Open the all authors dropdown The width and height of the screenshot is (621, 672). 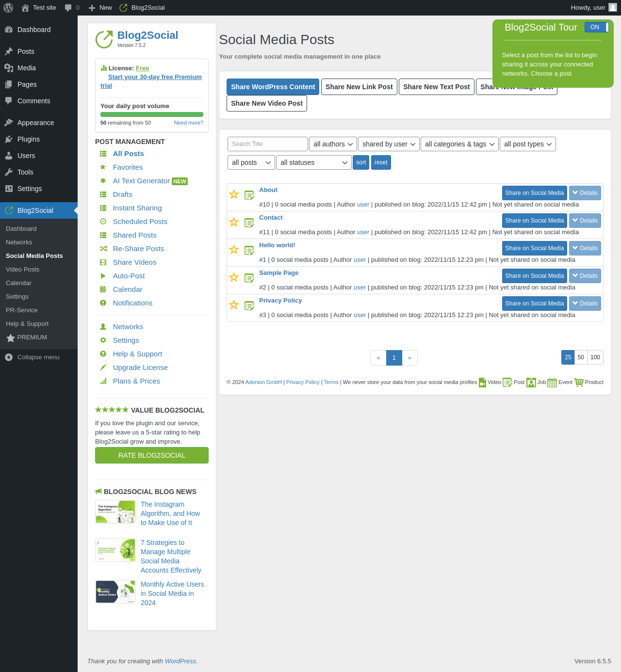pyautogui.click(x=333, y=144)
